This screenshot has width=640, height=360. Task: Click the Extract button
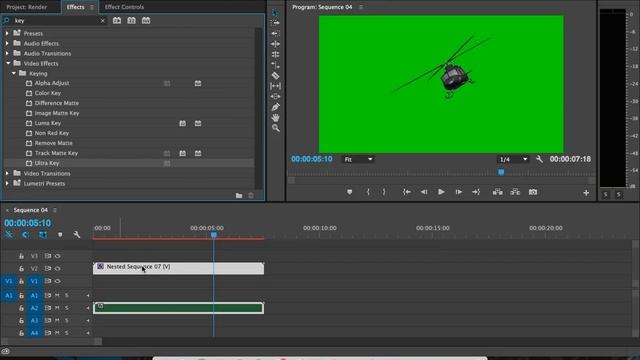(x=515, y=192)
